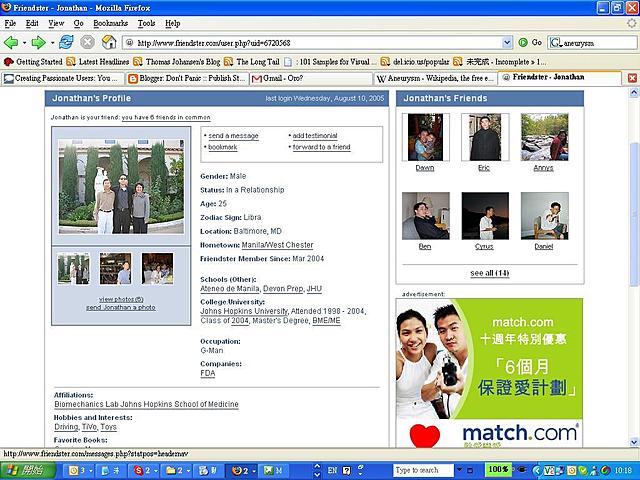Click the green Forward arrow button
640x480 pixels.
click(x=39, y=42)
